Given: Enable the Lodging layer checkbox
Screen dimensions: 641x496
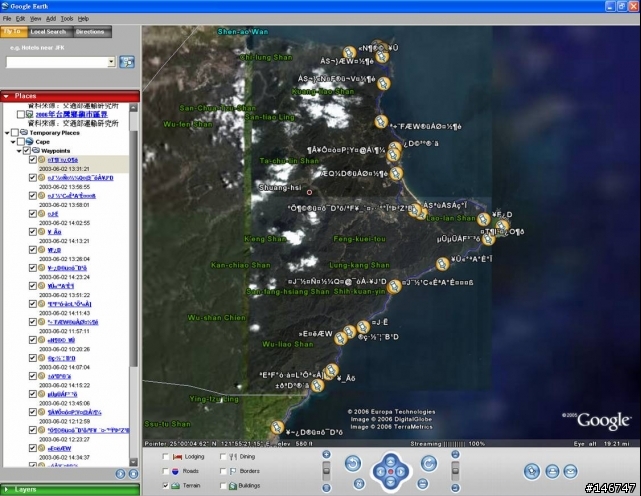Looking at the screenshot, I should (x=166, y=457).
